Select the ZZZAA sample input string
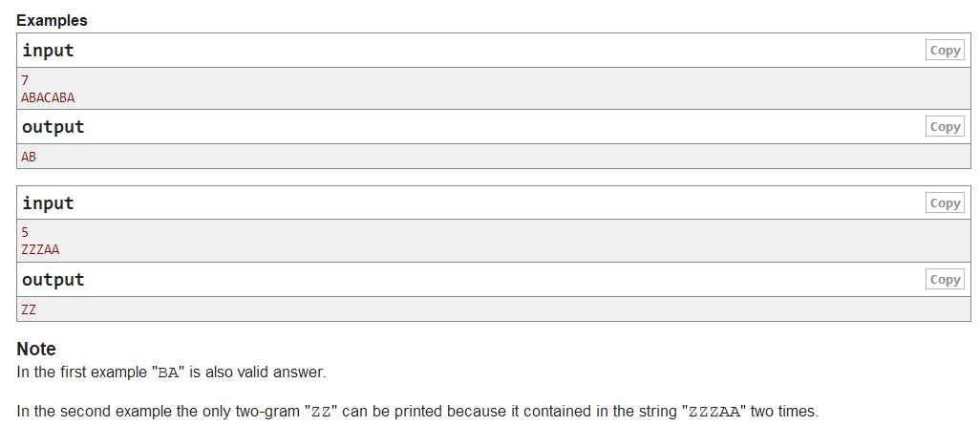 coord(41,250)
